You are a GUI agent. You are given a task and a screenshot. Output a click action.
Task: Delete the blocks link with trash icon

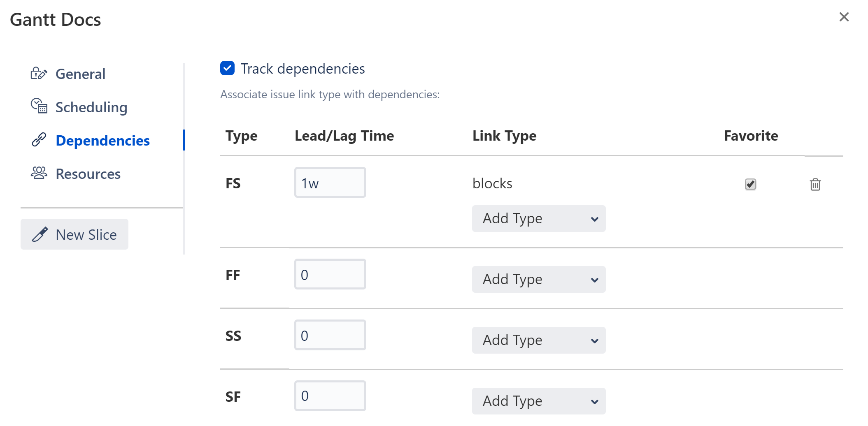(815, 185)
